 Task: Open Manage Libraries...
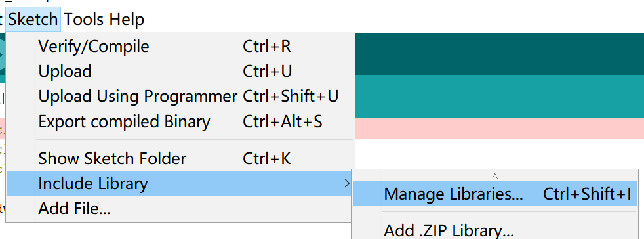click(x=495, y=194)
